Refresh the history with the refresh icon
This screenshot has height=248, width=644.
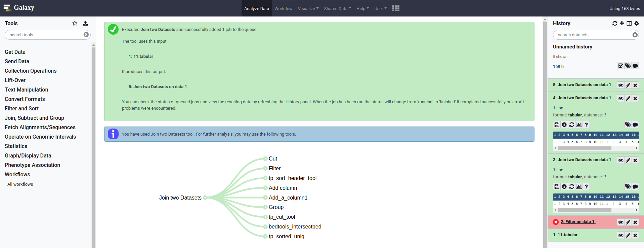tap(615, 23)
